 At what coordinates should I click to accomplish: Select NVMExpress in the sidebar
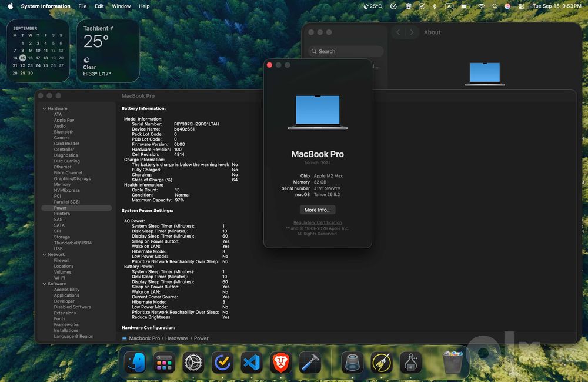click(x=67, y=190)
